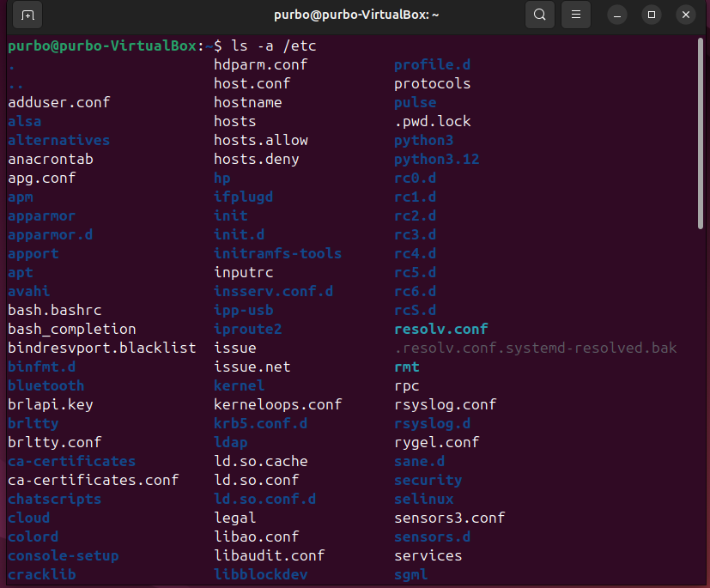Click the apparmor.d directory
The image size is (710, 588).
[x=51, y=234]
